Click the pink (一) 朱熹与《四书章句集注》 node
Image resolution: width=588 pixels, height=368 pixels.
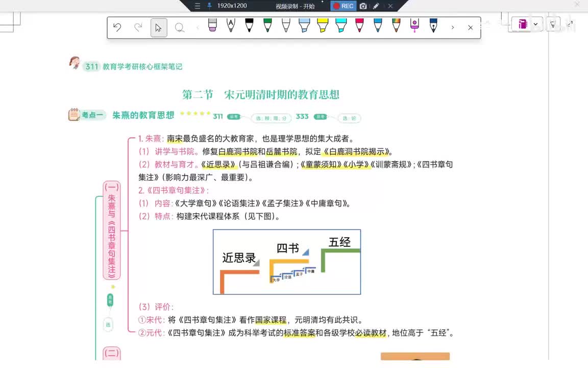pyautogui.click(x=112, y=230)
